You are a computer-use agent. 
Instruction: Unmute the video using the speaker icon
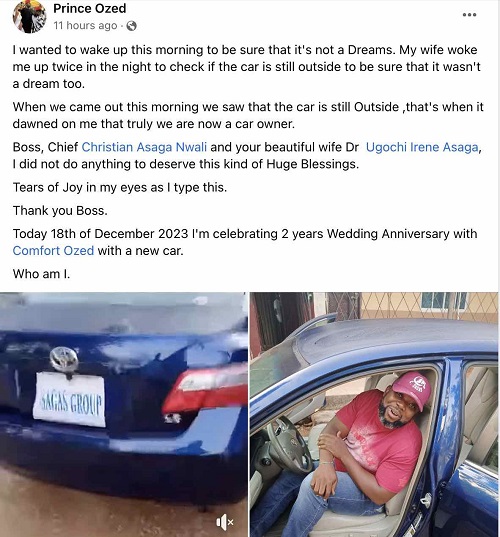coord(225,522)
